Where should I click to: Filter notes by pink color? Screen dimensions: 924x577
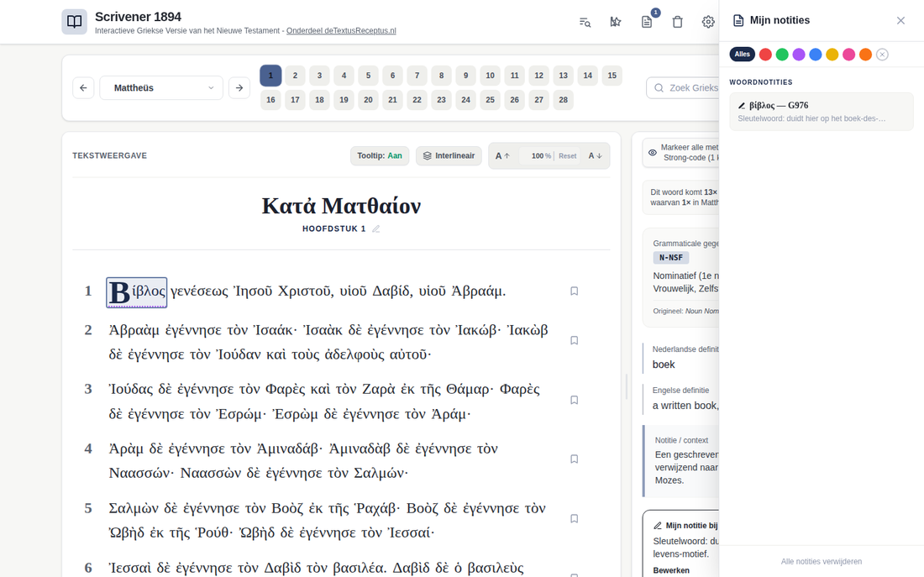pos(848,55)
